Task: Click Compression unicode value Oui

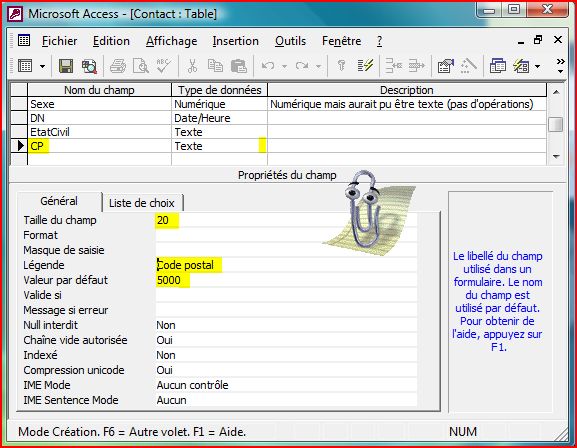Action: point(286,370)
